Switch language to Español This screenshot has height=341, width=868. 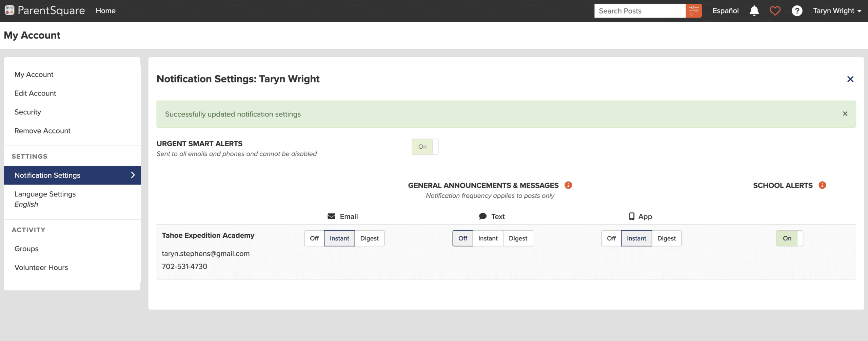tap(726, 11)
